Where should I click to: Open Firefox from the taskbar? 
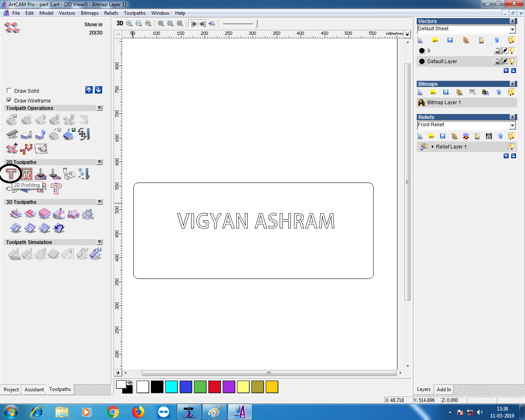click(138, 411)
